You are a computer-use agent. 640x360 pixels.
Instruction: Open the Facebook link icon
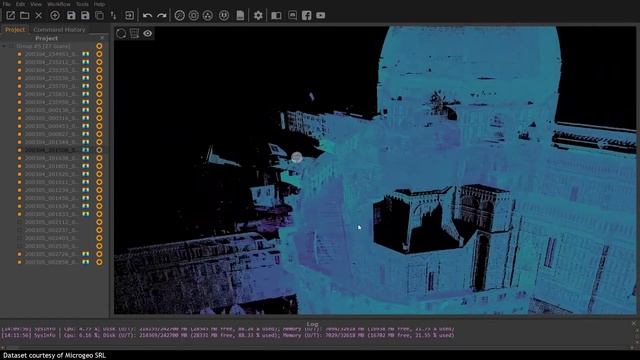pyautogui.click(x=307, y=16)
